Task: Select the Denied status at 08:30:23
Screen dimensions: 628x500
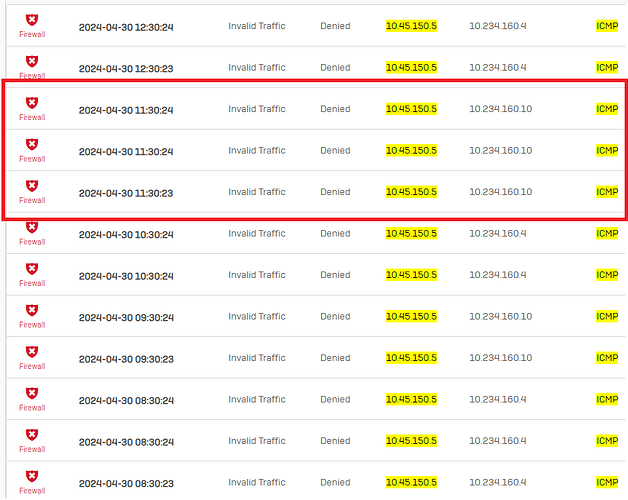Action: [x=335, y=482]
